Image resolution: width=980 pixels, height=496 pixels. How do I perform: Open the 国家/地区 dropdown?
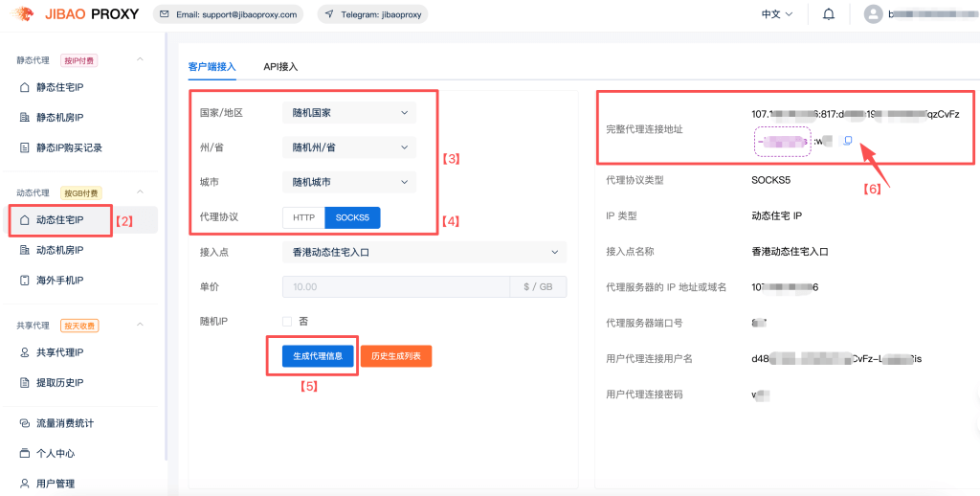348,113
